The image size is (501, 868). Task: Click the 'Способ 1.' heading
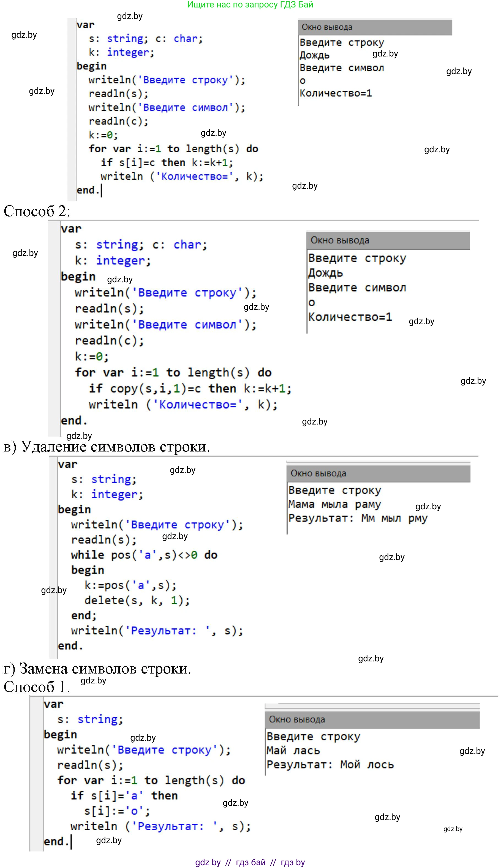[37, 686]
